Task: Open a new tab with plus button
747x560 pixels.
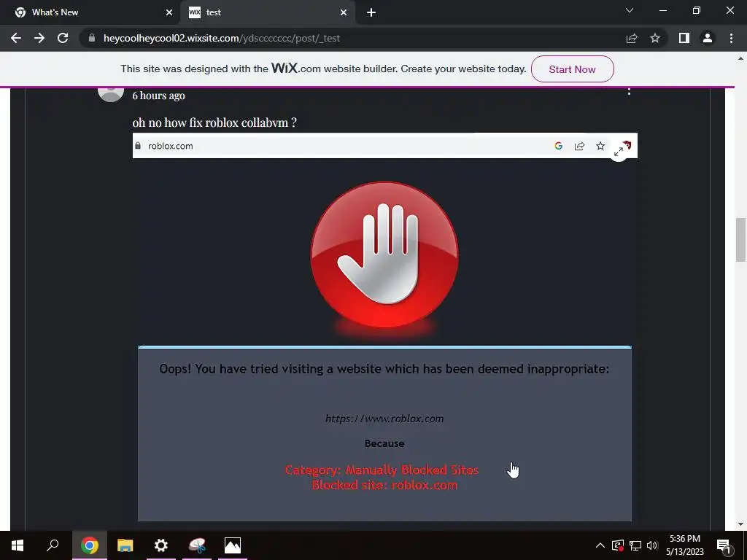Action: pyautogui.click(x=371, y=12)
